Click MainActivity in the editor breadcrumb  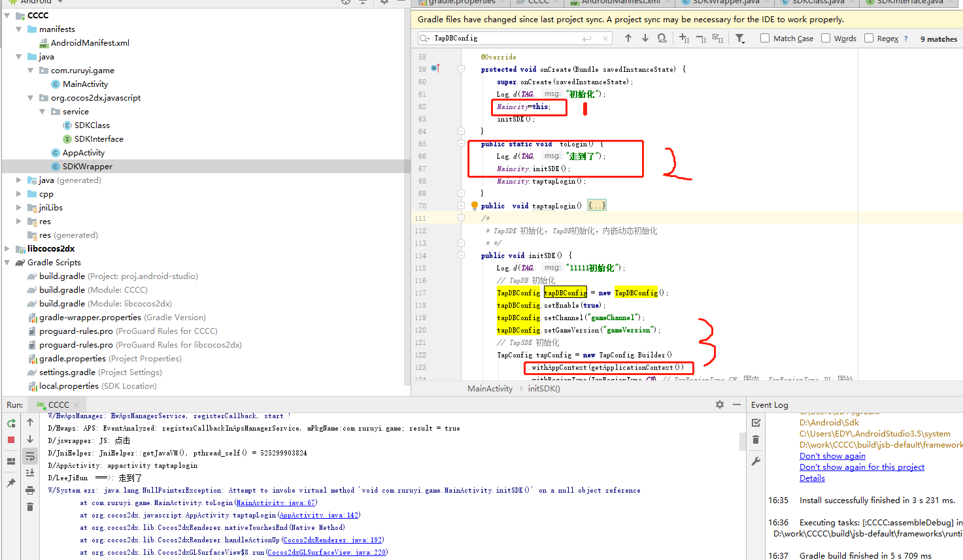[490, 389]
